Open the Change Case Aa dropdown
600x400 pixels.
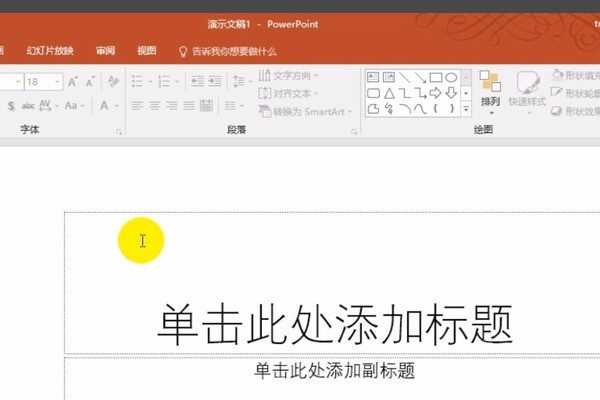click(74, 106)
